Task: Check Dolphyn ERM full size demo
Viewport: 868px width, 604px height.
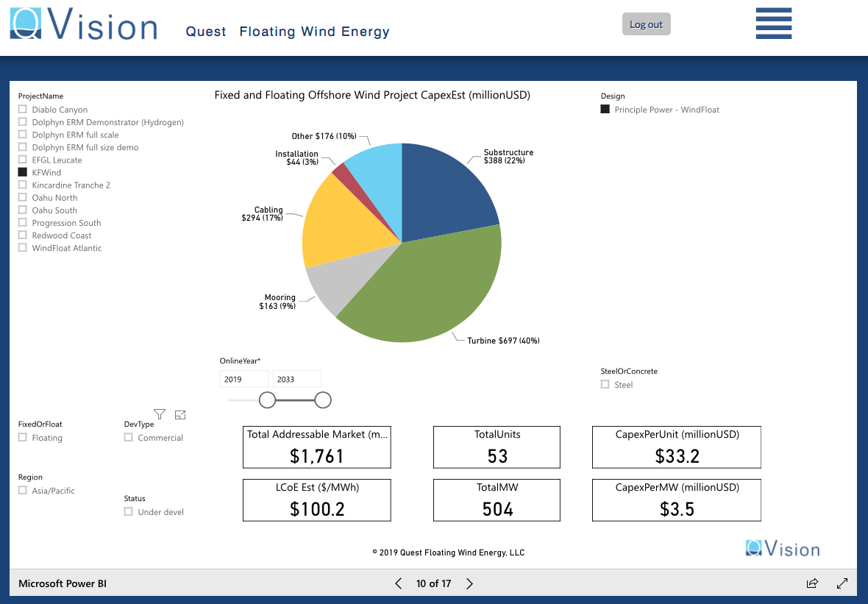Action: click(x=23, y=146)
